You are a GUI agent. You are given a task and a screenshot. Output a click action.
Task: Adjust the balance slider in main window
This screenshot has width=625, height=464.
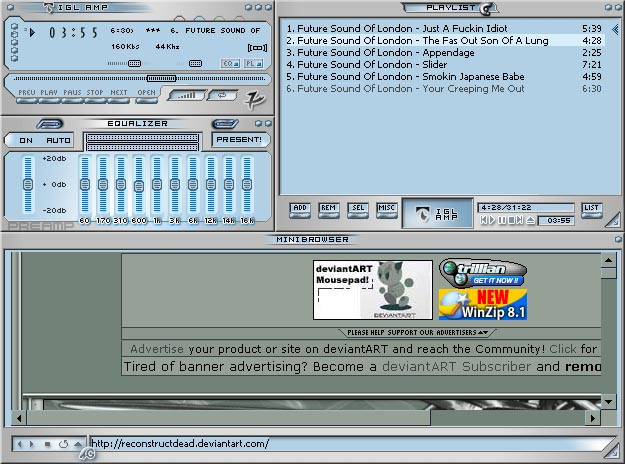[x=191, y=63]
